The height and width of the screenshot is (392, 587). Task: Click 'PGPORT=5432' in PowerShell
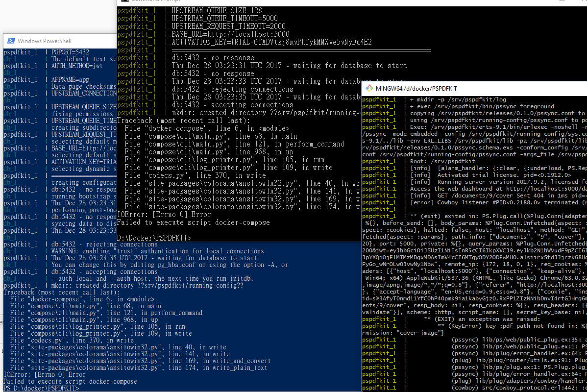click(x=70, y=52)
